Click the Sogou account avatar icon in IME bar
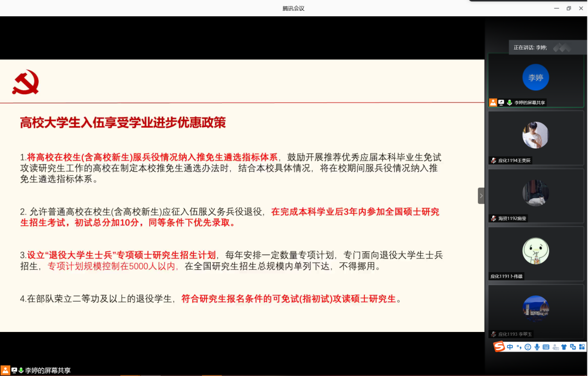The width and height of the screenshot is (588, 376). tap(555, 347)
